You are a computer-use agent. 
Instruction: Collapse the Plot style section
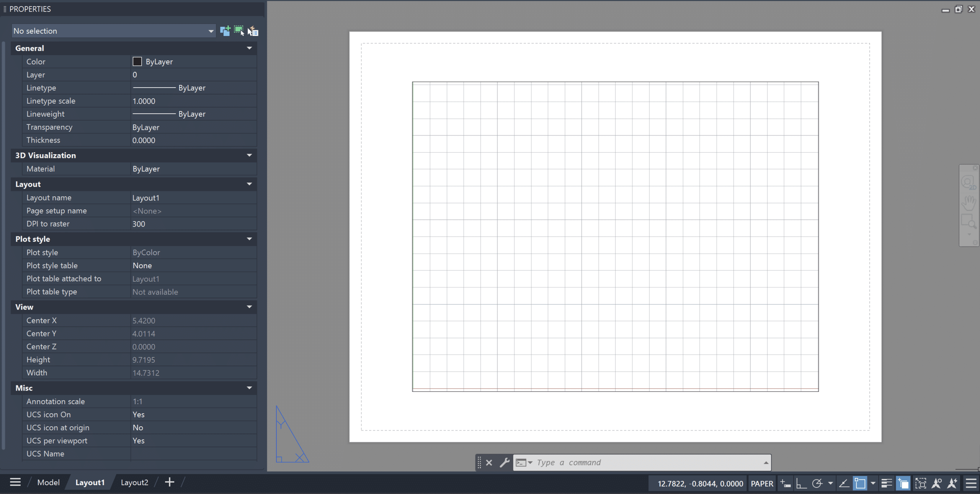[249, 239]
